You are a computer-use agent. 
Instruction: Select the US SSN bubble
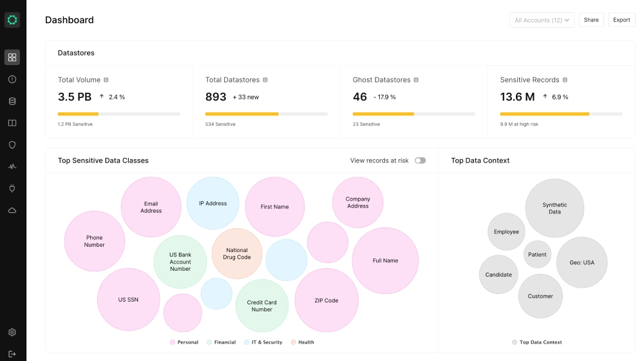click(x=128, y=300)
